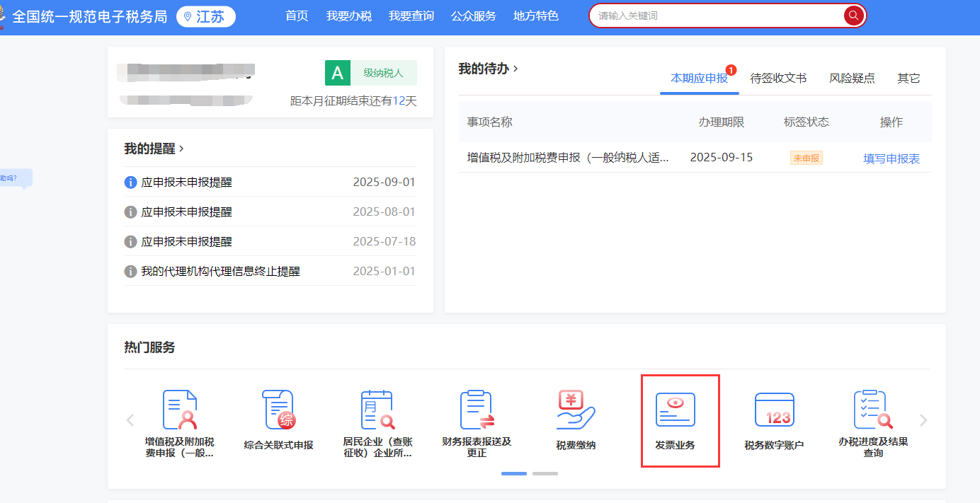Open the 税务数字账户 icon
The width and height of the screenshot is (980, 503).
(x=774, y=420)
